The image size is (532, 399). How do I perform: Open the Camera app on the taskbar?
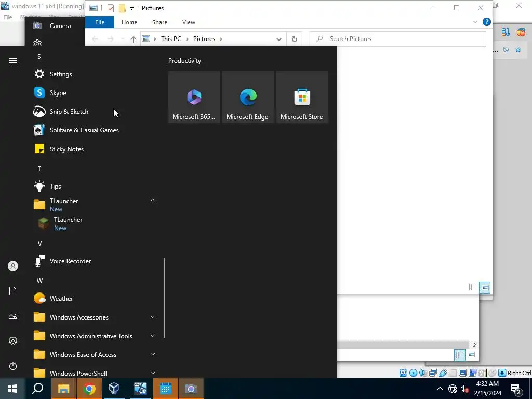191,389
